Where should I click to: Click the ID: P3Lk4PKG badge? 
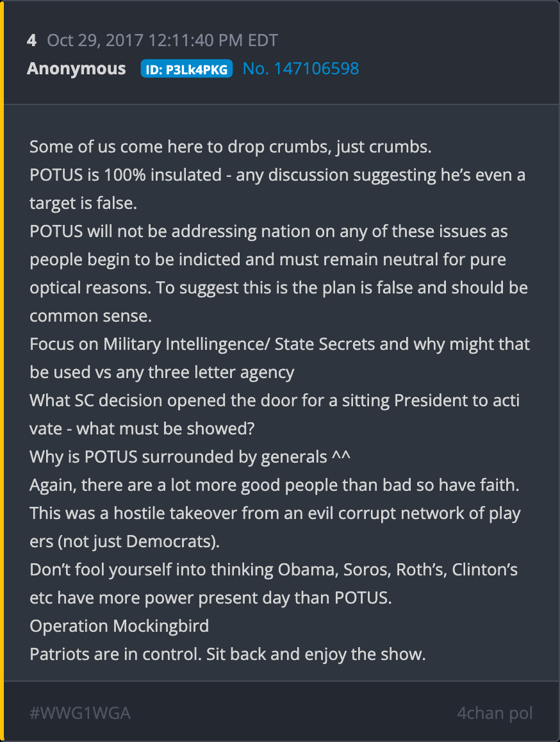[186, 69]
